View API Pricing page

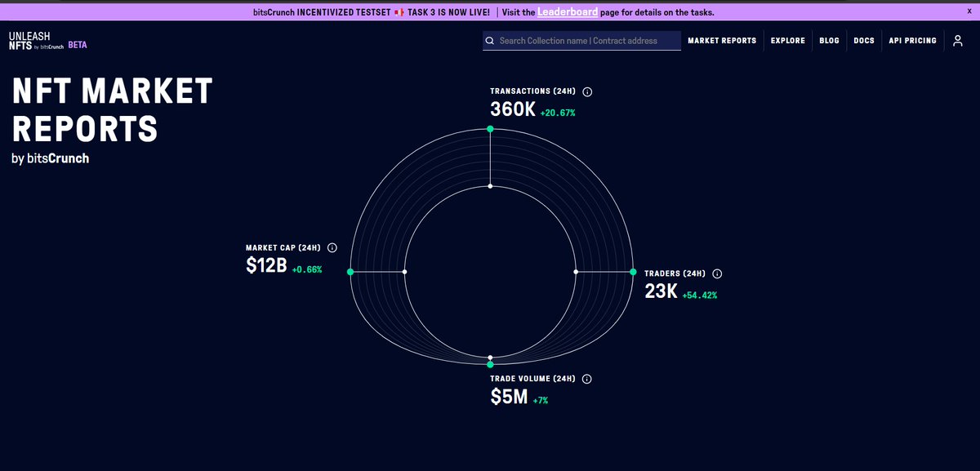[x=913, y=41]
